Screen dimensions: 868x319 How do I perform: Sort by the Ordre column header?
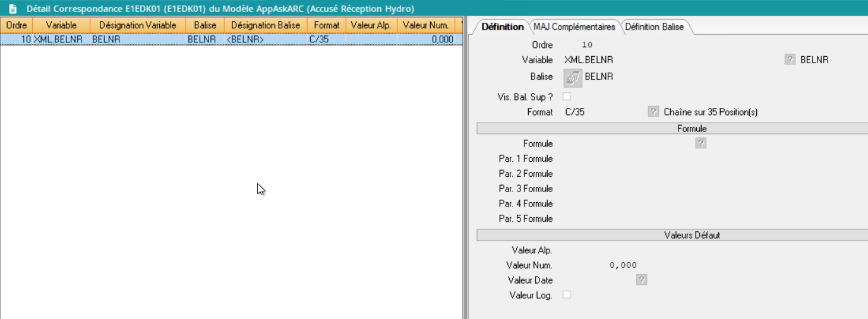pyautogui.click(x=16, y=25)
